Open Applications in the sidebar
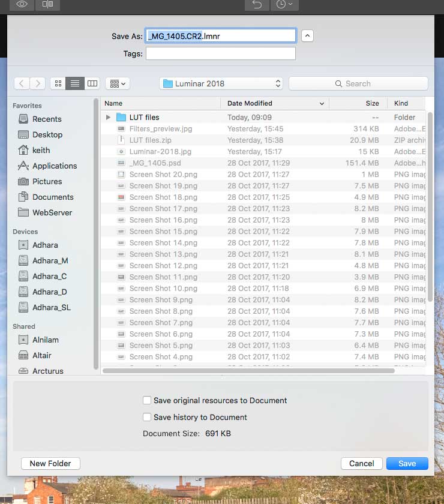444x504 pixels. tap(55, 166)
